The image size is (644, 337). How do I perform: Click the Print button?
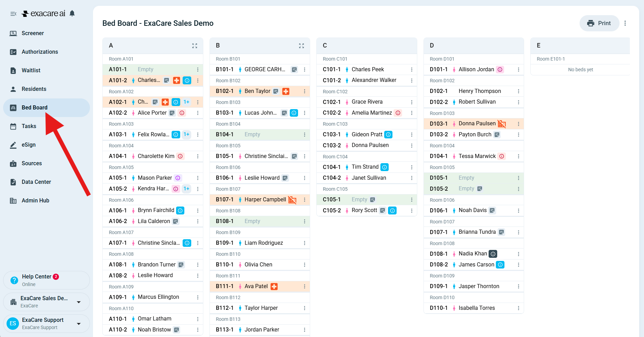599,23
